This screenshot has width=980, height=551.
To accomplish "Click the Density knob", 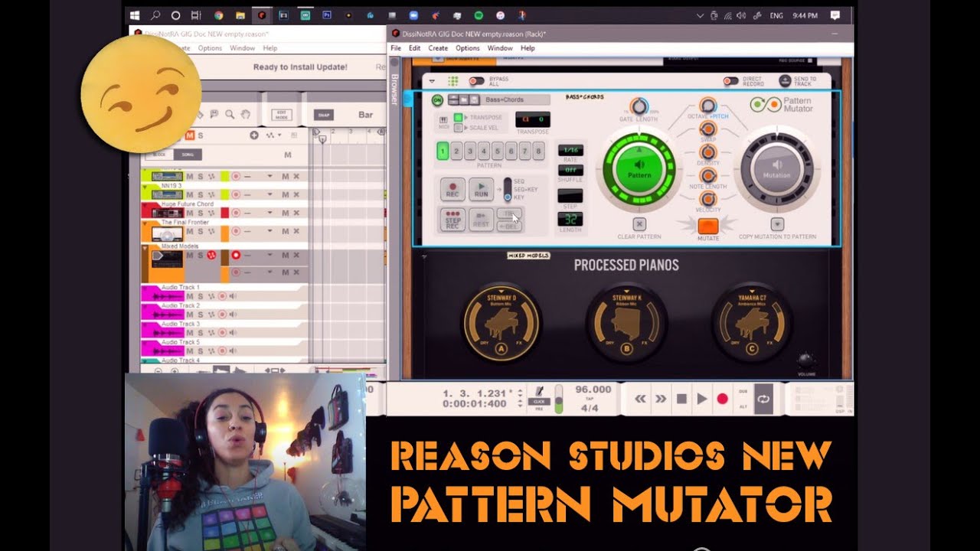I will pos(707,152).
